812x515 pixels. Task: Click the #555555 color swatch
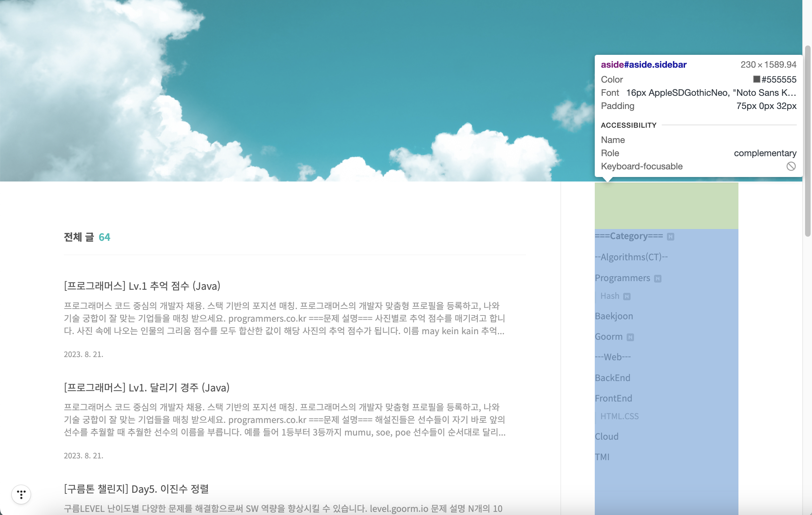[756, 79]
